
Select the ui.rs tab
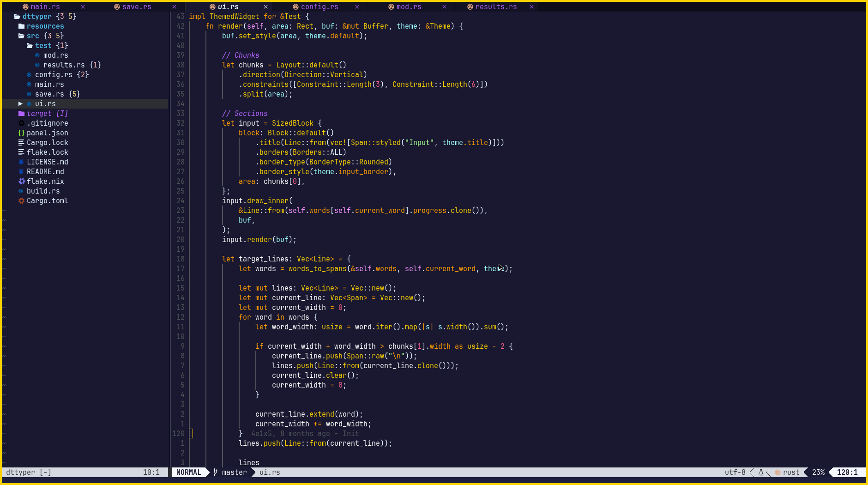[228, 7]
